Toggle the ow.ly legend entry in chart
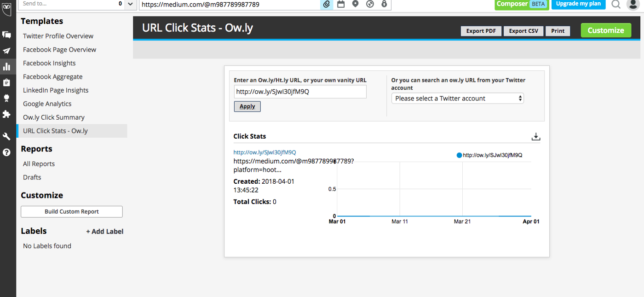The image size is (644, 297). click(489, 155)
